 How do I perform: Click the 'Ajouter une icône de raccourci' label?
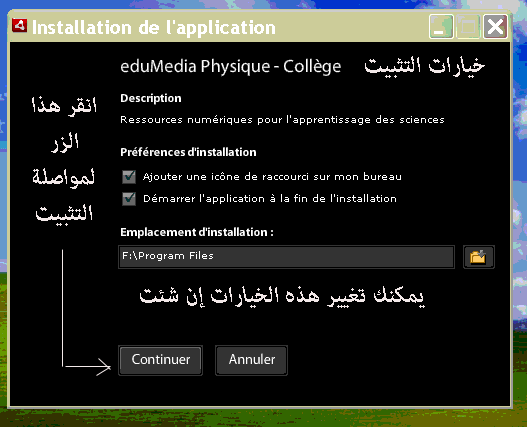click(x=272, y=177)
